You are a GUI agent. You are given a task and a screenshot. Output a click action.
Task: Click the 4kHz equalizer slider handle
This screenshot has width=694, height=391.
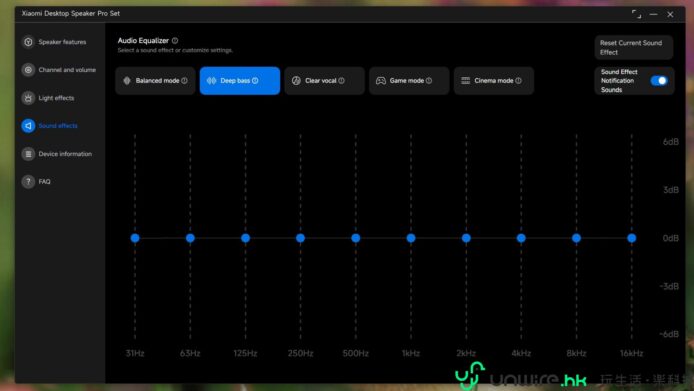[521, 238]
